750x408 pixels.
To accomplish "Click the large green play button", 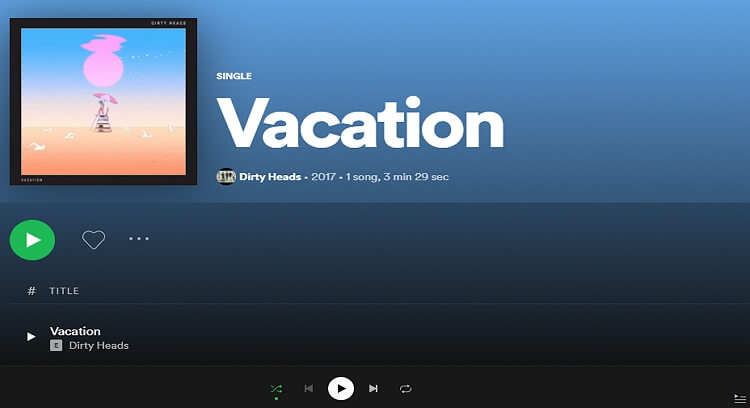I will click(32, 240).
